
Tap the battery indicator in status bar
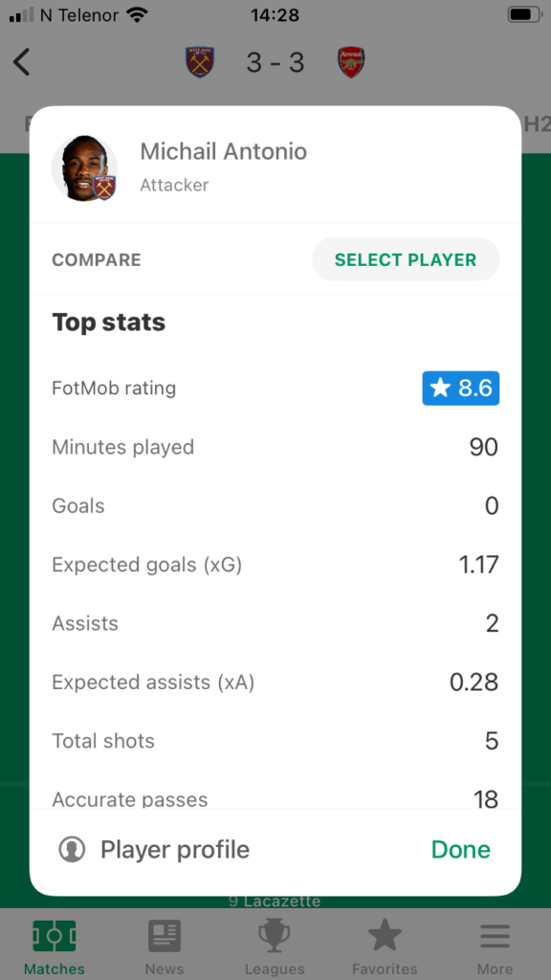523,14
